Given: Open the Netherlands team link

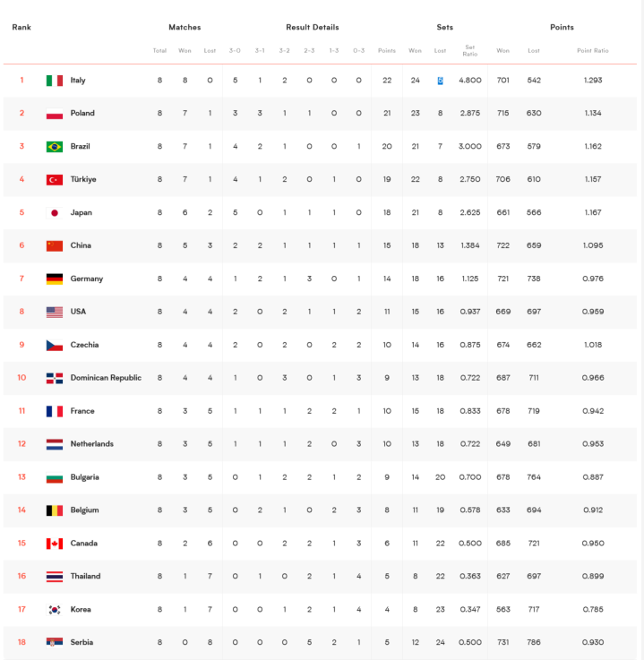Looking at the screenshot, I should click(x=91, y=444).
